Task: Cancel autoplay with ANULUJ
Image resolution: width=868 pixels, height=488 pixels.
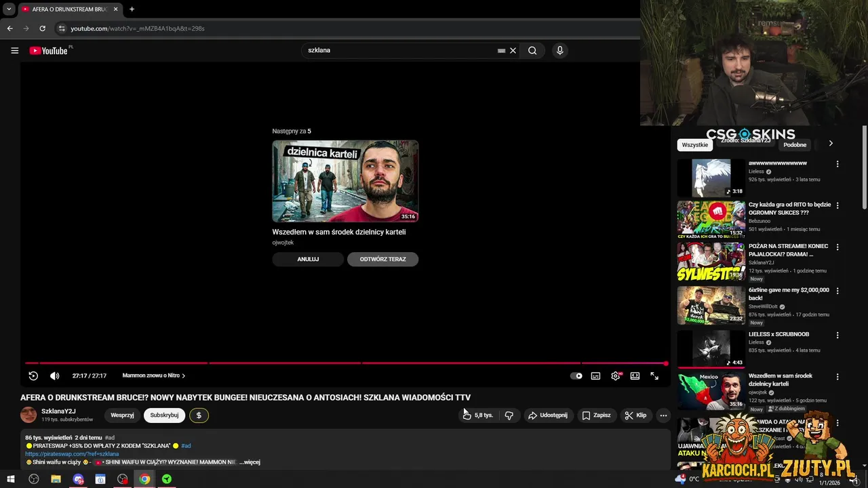Action: coord(308,259)
